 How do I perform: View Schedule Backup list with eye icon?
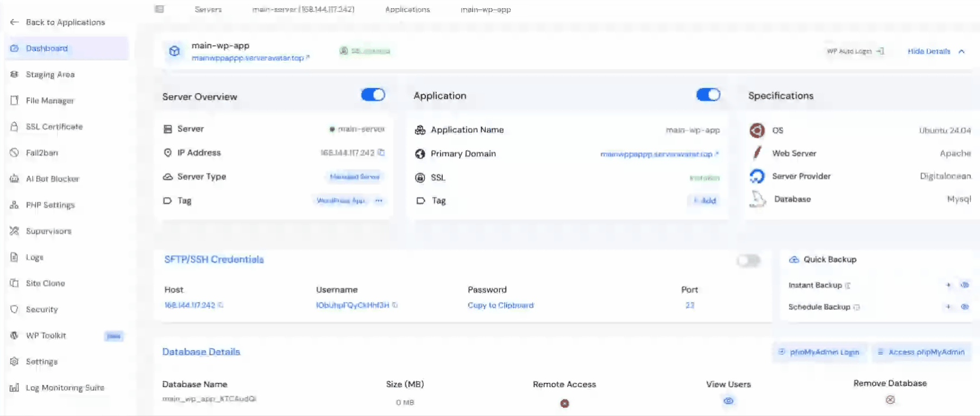965,307
